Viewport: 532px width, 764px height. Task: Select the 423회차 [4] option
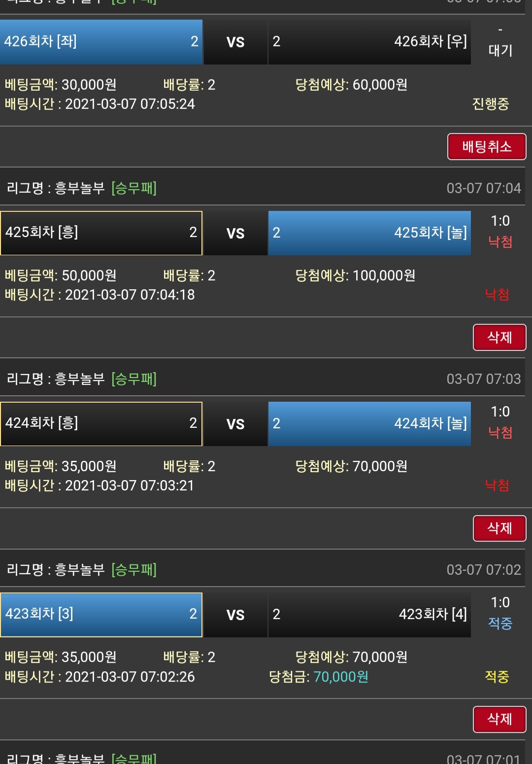pos(369,614)
